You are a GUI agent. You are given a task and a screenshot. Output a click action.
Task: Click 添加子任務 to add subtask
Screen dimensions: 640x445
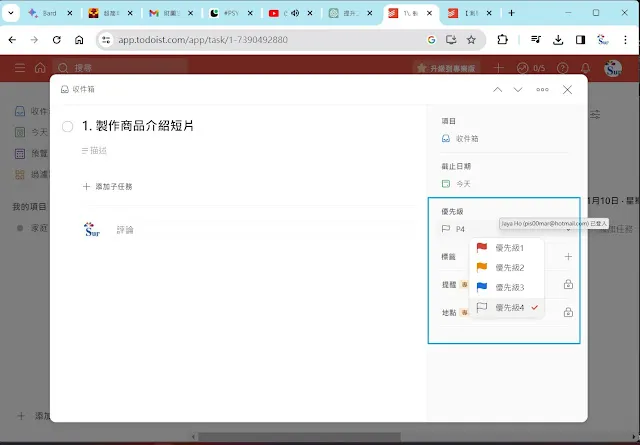click(108, 187)
